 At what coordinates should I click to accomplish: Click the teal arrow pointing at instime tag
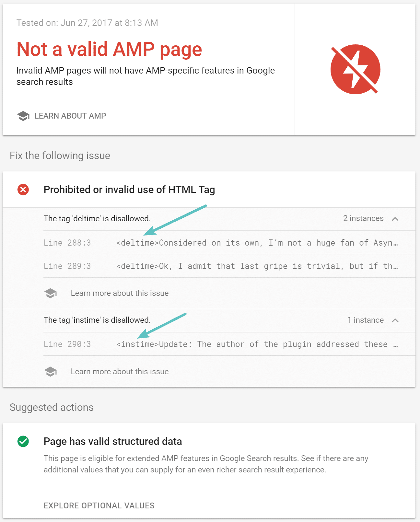pos(164,326)
